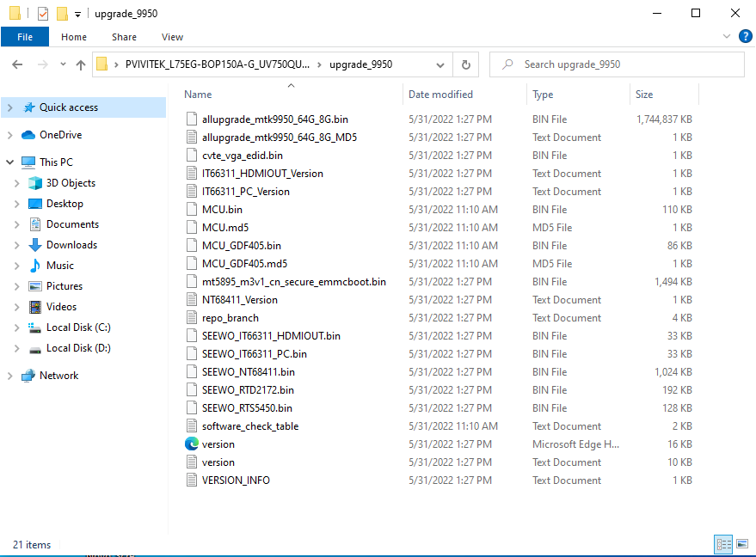
Task: Select MCU.md5 file
Action: [225, 228]
